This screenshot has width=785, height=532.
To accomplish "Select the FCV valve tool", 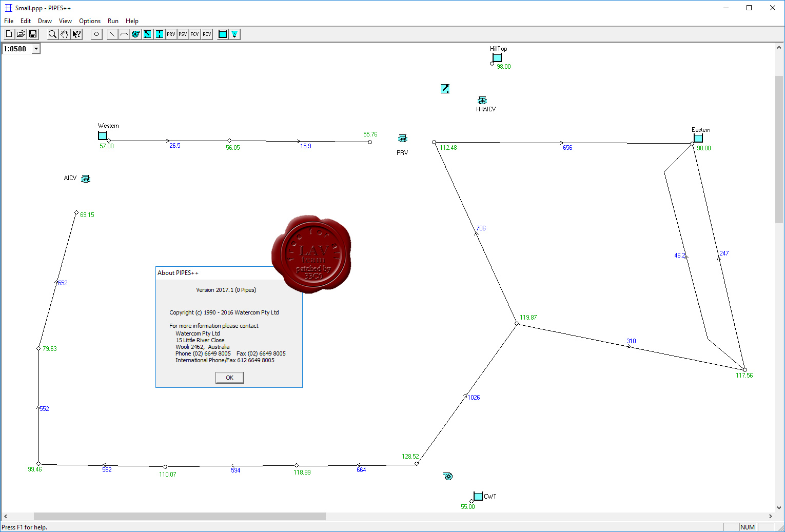I will tap(194, 34).
